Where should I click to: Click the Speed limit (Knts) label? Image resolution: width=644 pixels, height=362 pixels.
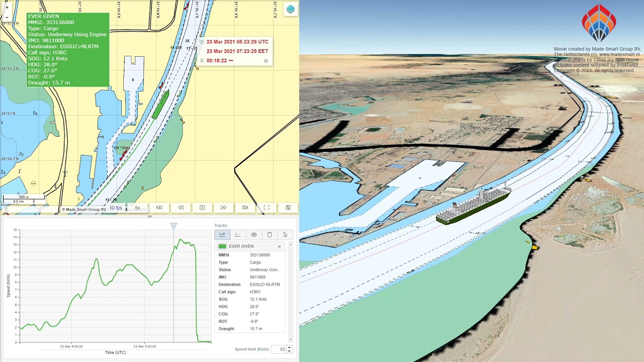coord(252,349)
